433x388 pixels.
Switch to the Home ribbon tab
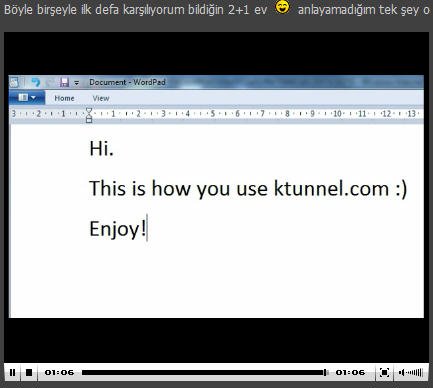point(64,98)
